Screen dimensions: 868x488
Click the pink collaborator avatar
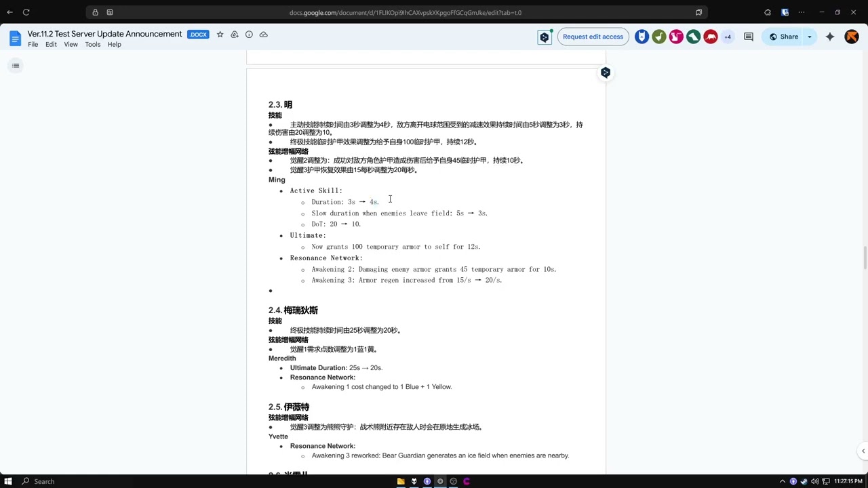[676, 37]
